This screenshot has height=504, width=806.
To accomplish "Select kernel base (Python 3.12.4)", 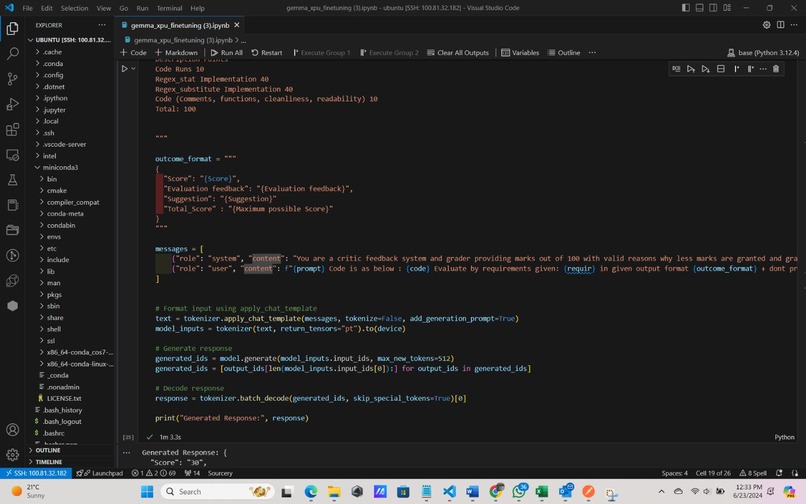I will (763, 52).
